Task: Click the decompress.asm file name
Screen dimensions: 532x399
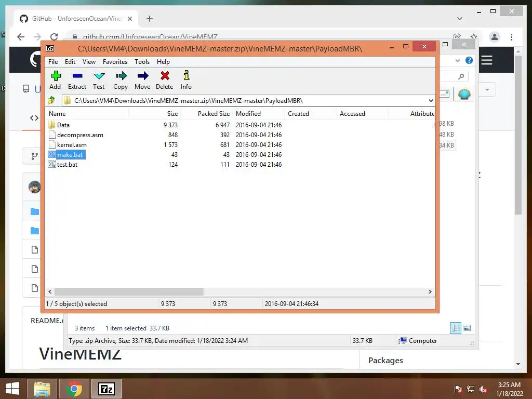Action: coord(80,135)
